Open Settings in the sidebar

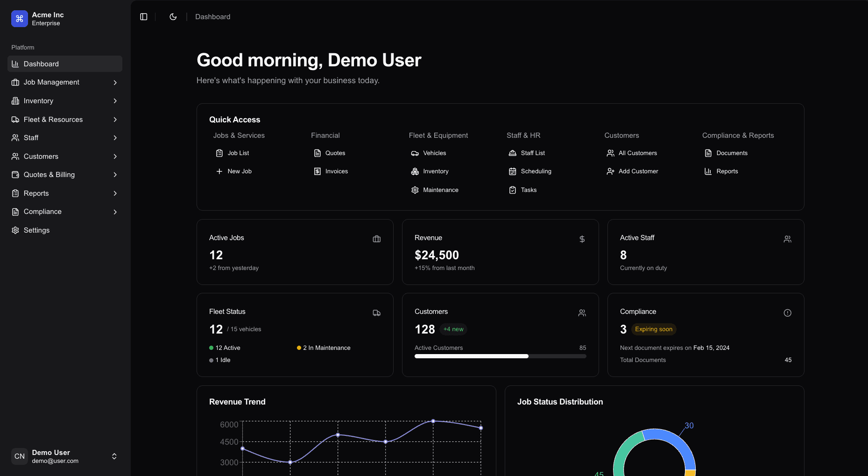pyautogui.click(x=65, y=230)
